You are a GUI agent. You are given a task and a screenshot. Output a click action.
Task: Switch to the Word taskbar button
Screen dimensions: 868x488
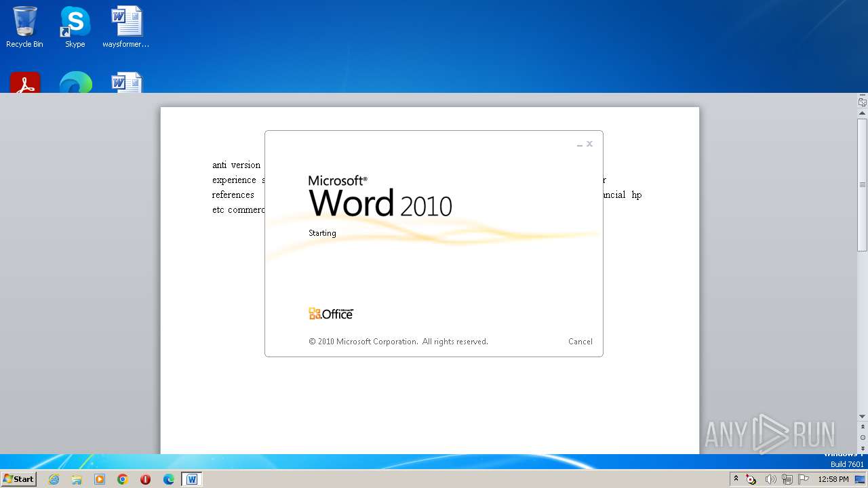click(x=192, y=479)
